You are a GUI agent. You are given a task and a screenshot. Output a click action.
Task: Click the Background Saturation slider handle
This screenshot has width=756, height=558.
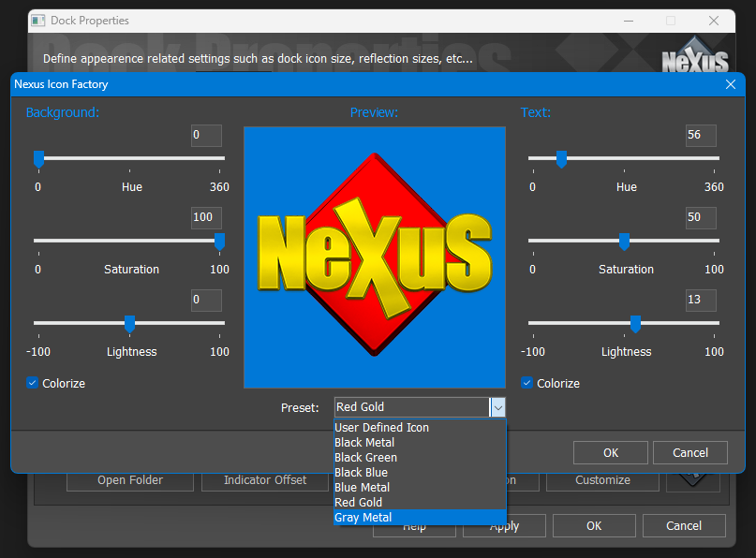click(219, 242)
